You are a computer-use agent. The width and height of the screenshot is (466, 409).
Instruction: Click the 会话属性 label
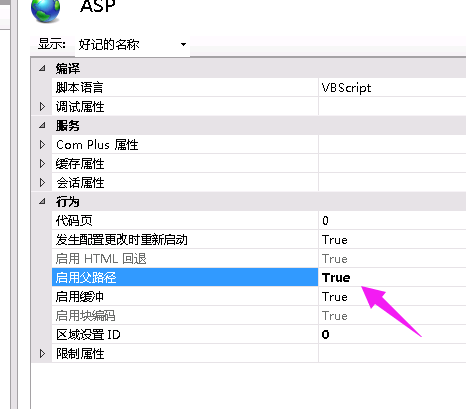(80, 183)
